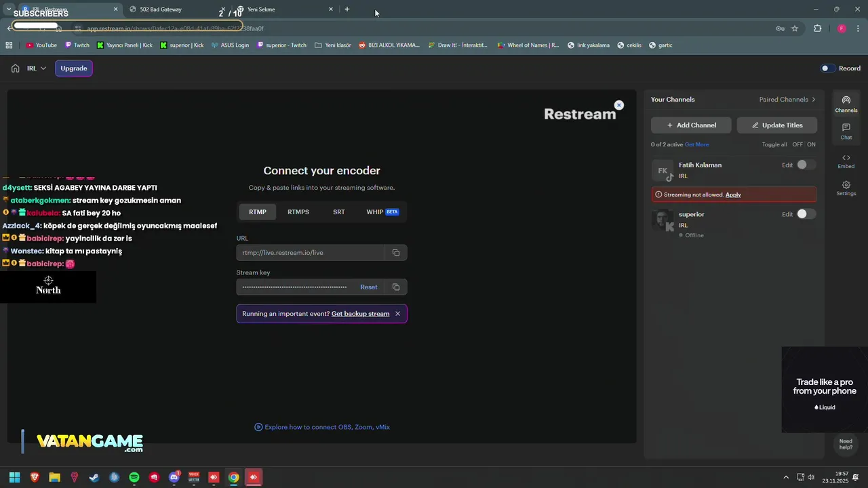Image resolution: width=868 pixels, height=488 pixels.
Task: Open Get backup stream link
Action: click(x=360, y=314)
